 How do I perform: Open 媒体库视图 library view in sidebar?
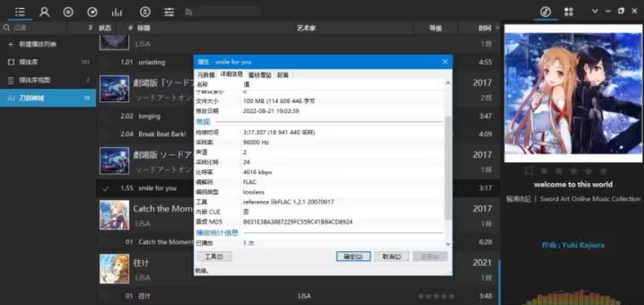(48, 80)
